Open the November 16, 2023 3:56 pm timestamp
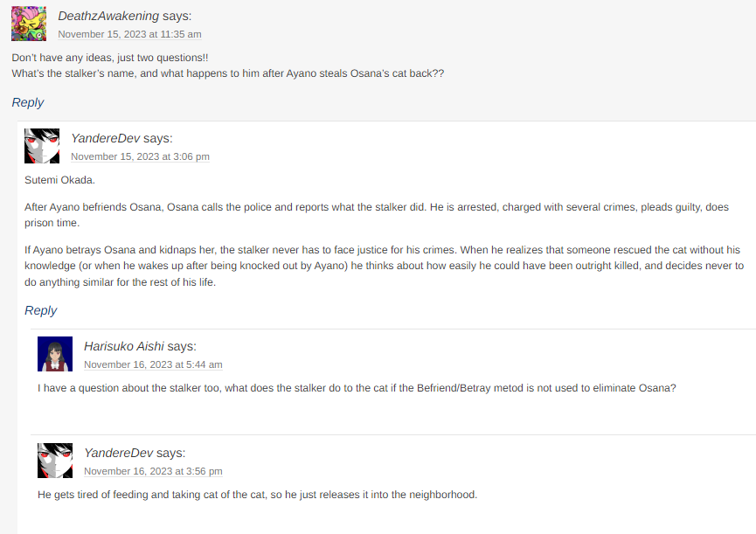756x534 pixels. click(153, 471)
